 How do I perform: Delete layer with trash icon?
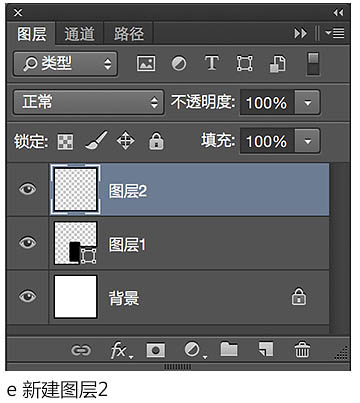coord(302,350)
